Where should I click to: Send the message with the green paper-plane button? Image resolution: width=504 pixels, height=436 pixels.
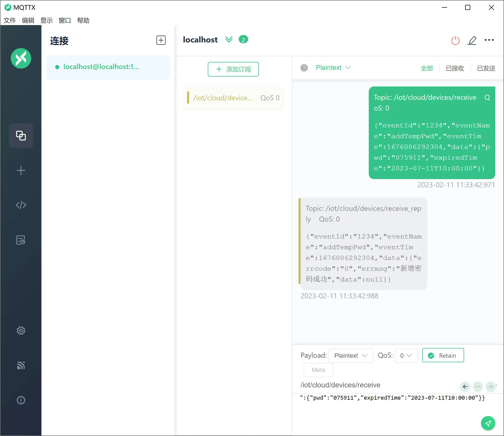[488, 423]
